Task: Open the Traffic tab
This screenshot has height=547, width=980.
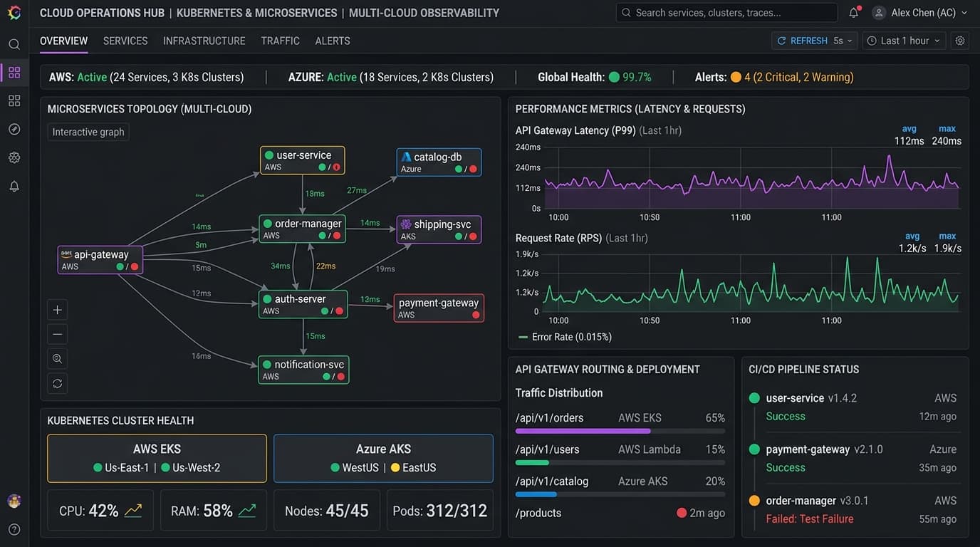Action: 281,41
